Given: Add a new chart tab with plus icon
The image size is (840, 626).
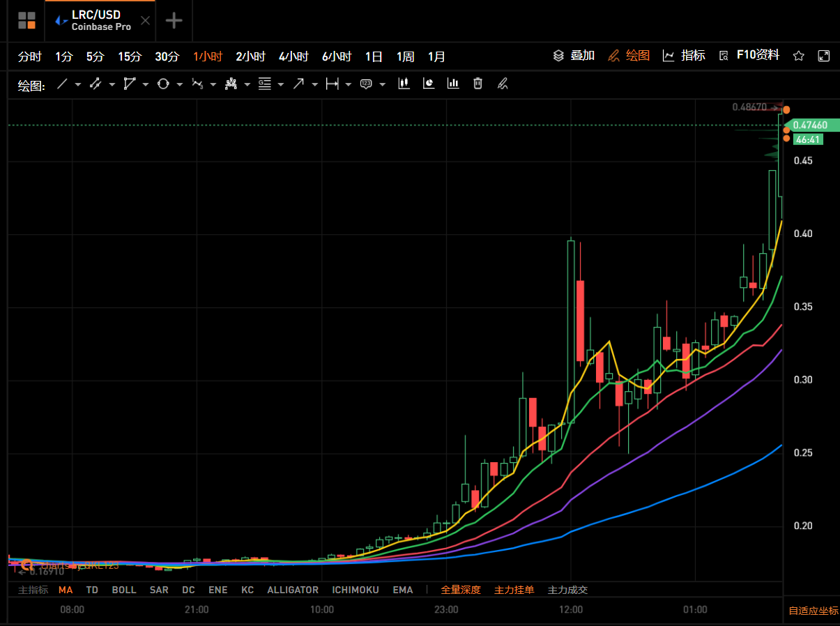Looking at the screenshot, I should 174,20.
